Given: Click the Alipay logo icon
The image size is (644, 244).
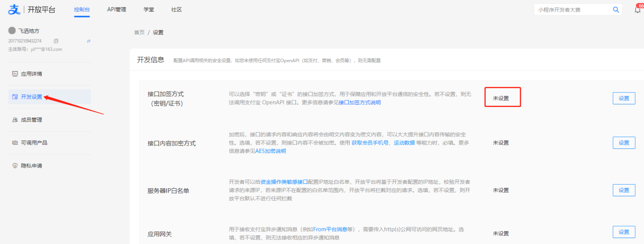Looking at the screenshot, I should [14, 9].
